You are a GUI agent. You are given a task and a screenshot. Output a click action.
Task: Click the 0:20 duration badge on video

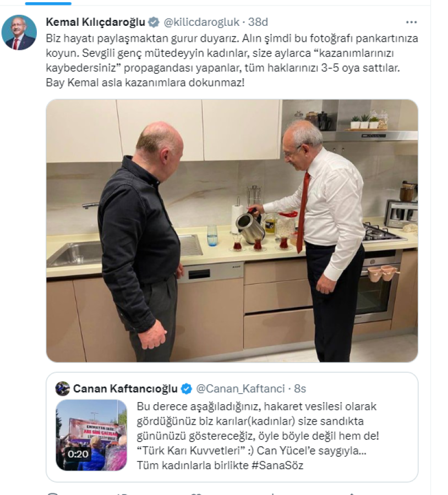pyautogui.click(x=78, y=454)
